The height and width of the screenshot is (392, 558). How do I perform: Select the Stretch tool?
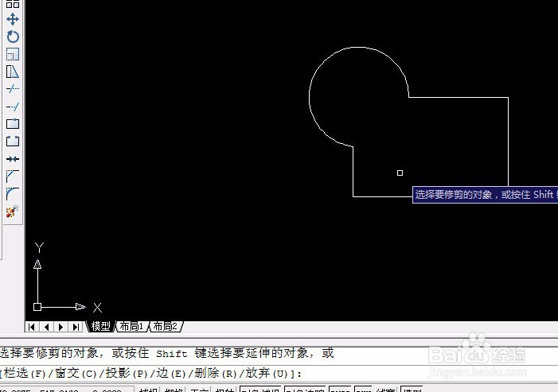click(13, 72)
